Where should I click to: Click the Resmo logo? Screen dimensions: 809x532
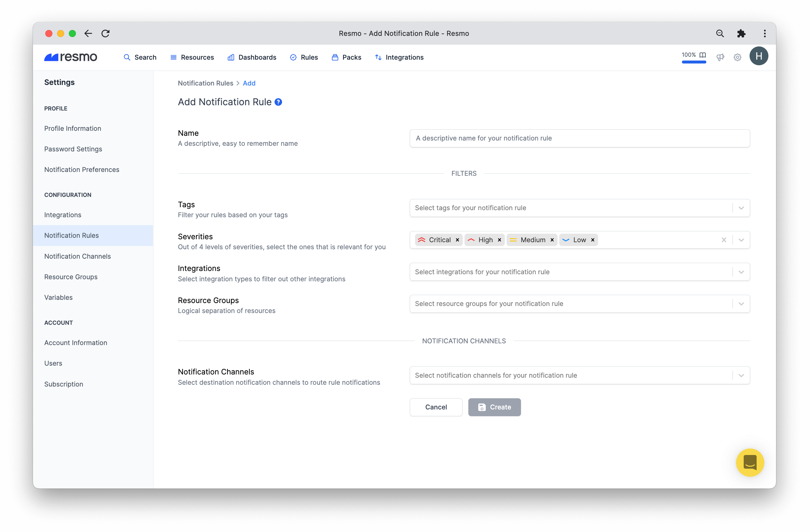(x=71, y=57)
